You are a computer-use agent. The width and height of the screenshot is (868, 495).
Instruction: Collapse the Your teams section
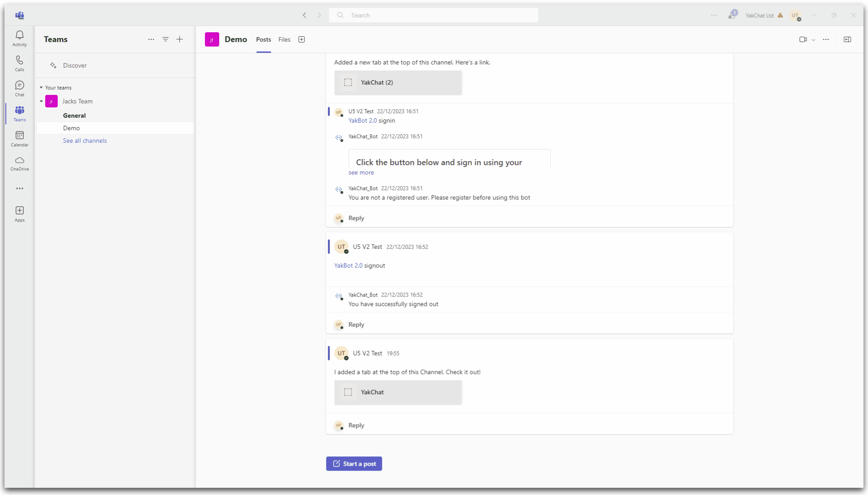click(x=41, y=88)
